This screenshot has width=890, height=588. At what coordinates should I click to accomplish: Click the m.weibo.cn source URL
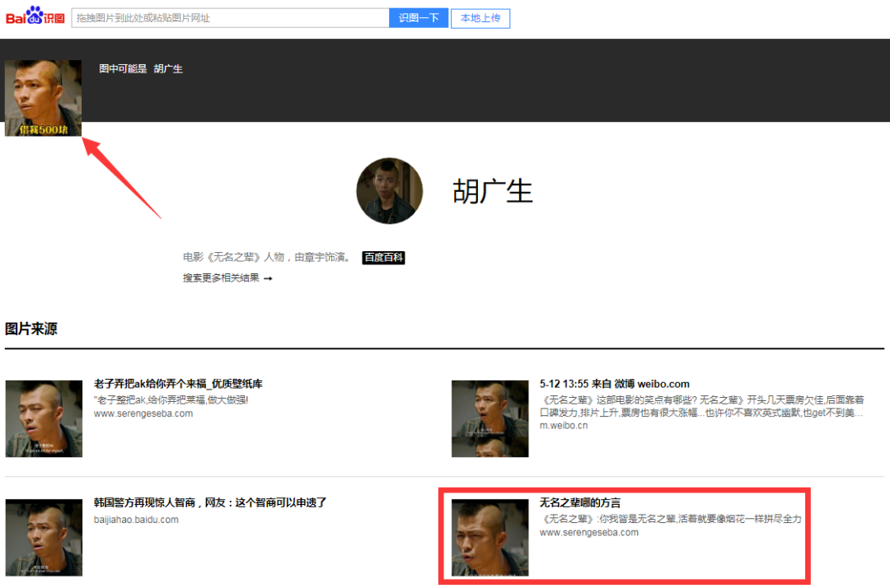pos(564,426)
